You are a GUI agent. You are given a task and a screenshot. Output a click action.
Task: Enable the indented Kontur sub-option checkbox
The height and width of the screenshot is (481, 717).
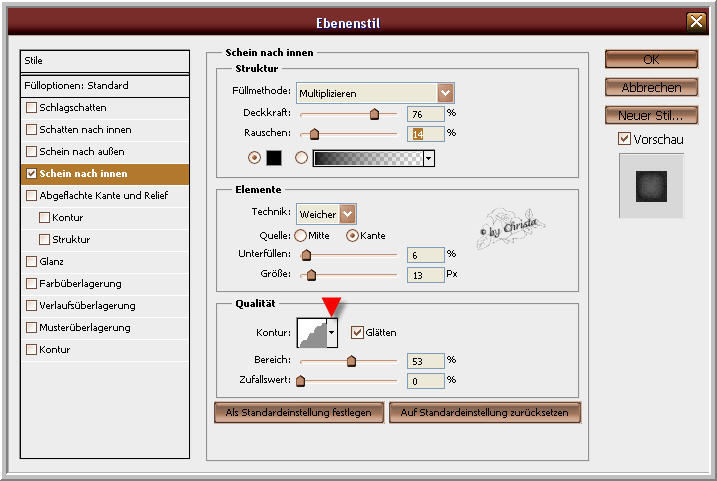point(44,217)
